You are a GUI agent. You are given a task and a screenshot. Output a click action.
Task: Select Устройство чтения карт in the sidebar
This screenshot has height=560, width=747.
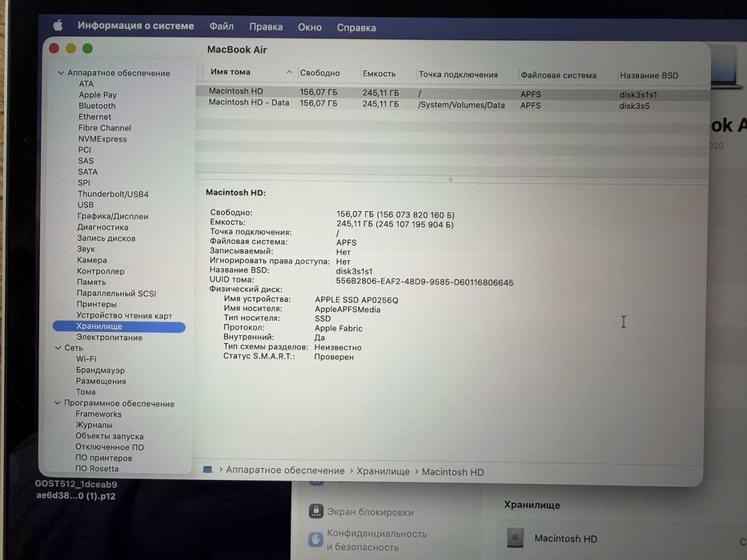124,315
